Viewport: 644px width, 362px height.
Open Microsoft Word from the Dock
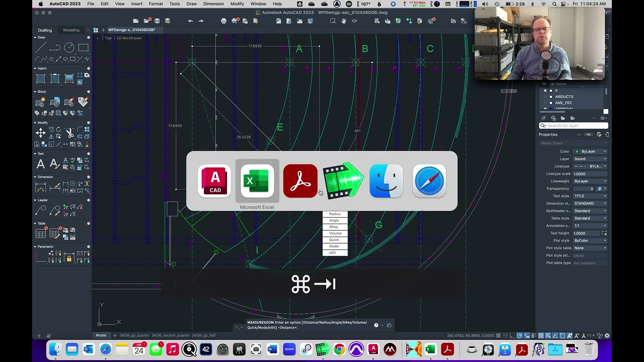[x=272, y=349]
